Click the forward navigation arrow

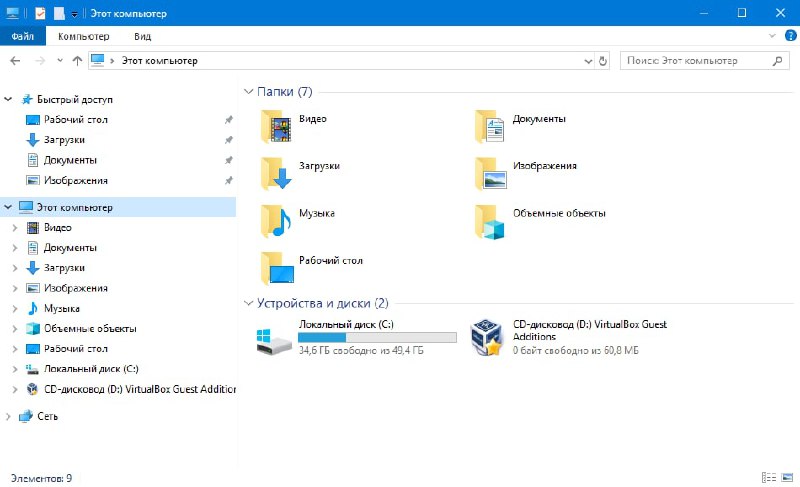tap(39, 61)
